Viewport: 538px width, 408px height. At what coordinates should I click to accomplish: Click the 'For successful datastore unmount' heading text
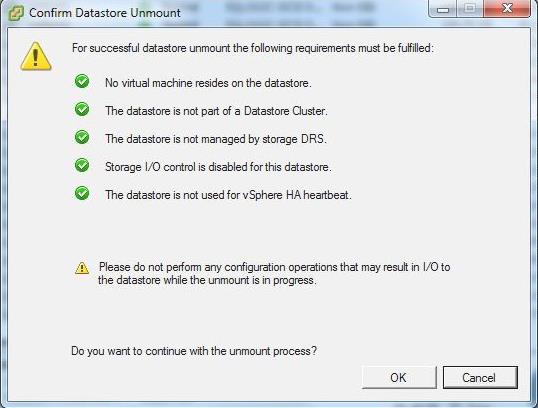(x=253, y=48)
